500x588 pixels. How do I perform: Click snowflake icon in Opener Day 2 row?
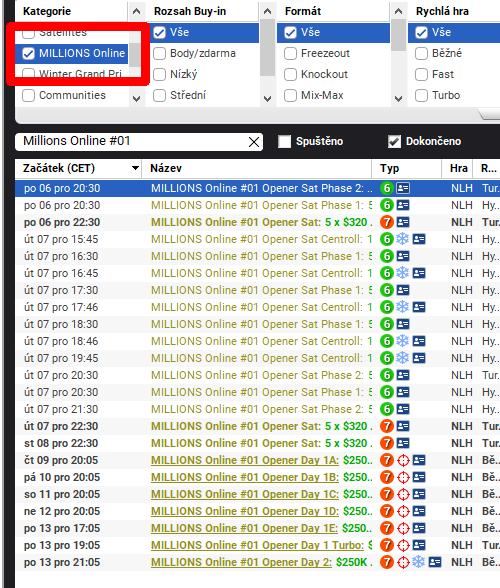pyautogui.click(x=419, y=562)
